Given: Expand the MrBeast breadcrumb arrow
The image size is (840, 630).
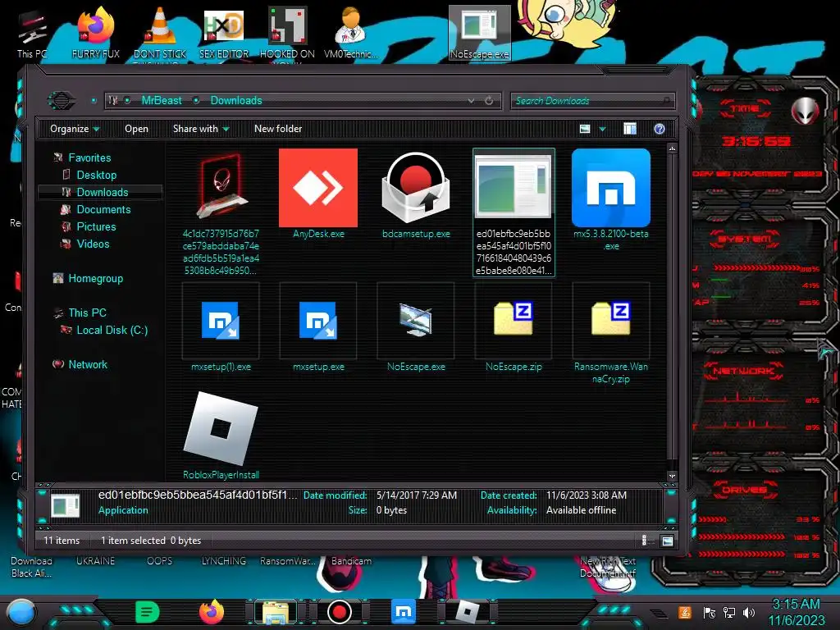Looking at the screenshot, I should (x=197, y=100).
